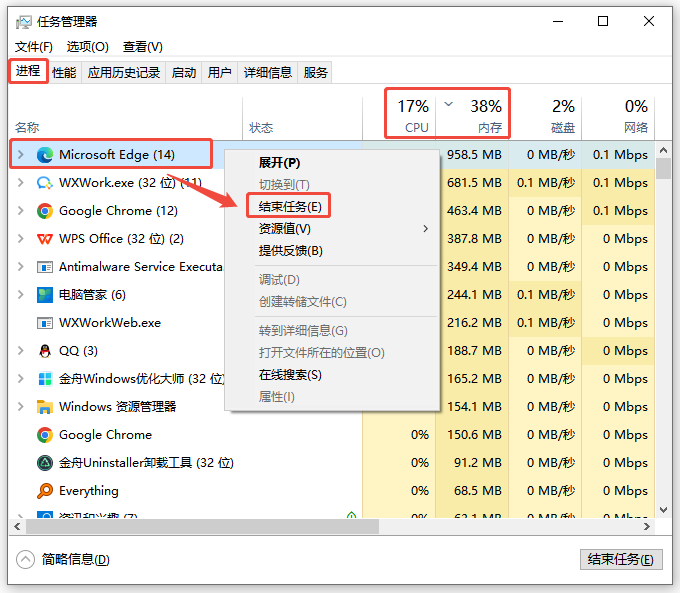Click the 金舟Uninstaller卸载工具 icon
Screen dimensions: 680x593
click(45, 463)
